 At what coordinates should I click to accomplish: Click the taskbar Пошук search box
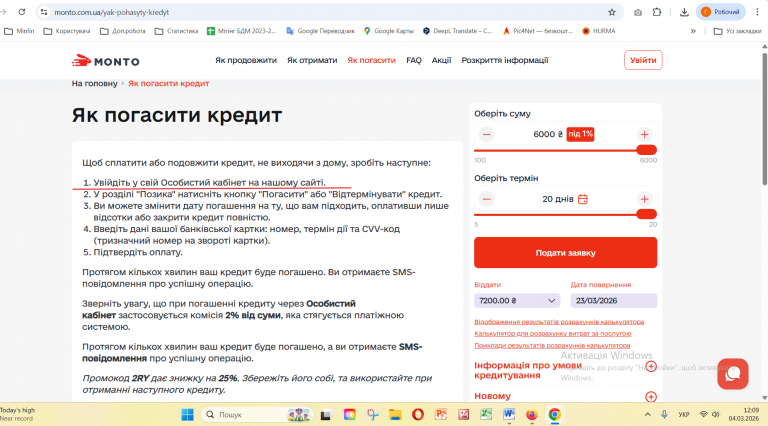pyautogui.click(x=257, y=415)
